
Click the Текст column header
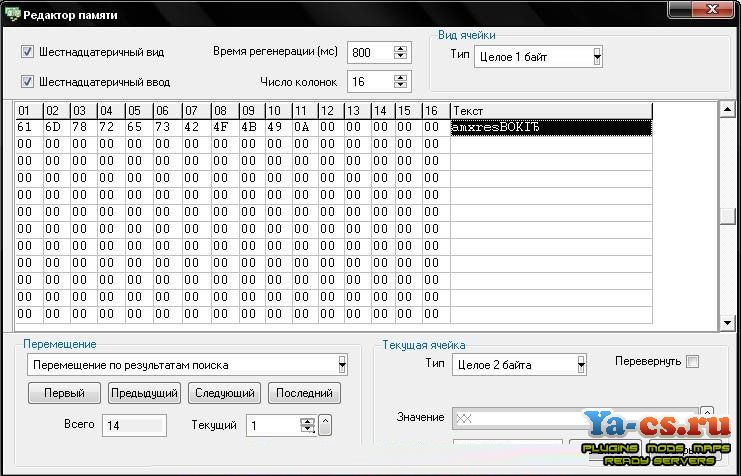[551, 111]
